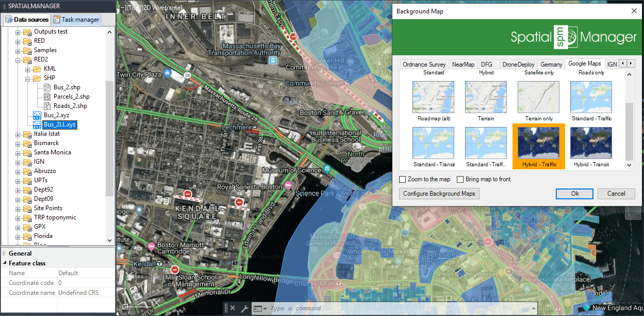Screen dimensions: 644x316
Task: Open command line customize wrench icon
Action: pos(244,308)
